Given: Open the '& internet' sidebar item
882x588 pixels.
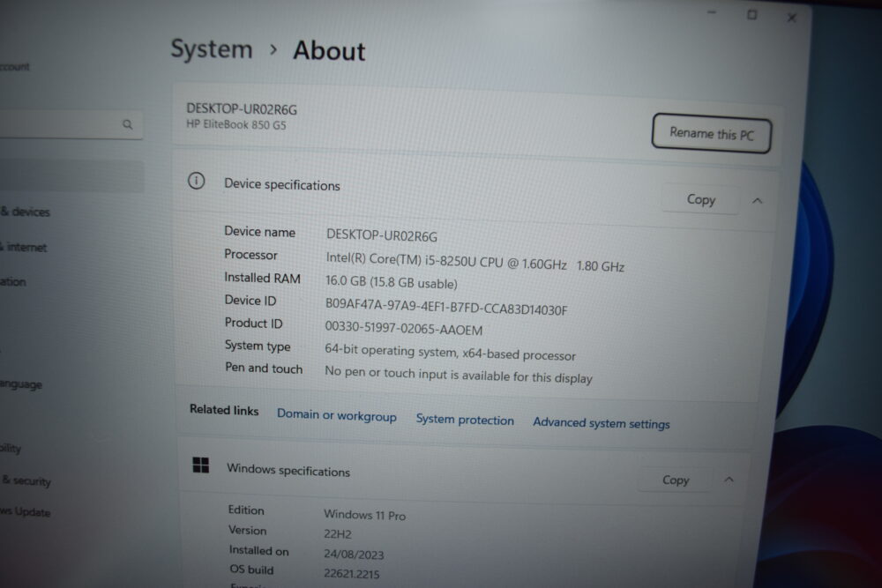Looking at the screenshot, I should pos(24,247).
